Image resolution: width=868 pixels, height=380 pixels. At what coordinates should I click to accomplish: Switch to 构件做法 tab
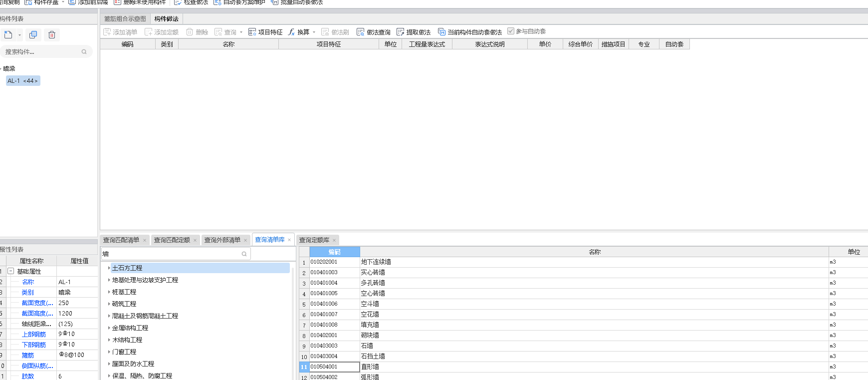click(x=166, y=19)
